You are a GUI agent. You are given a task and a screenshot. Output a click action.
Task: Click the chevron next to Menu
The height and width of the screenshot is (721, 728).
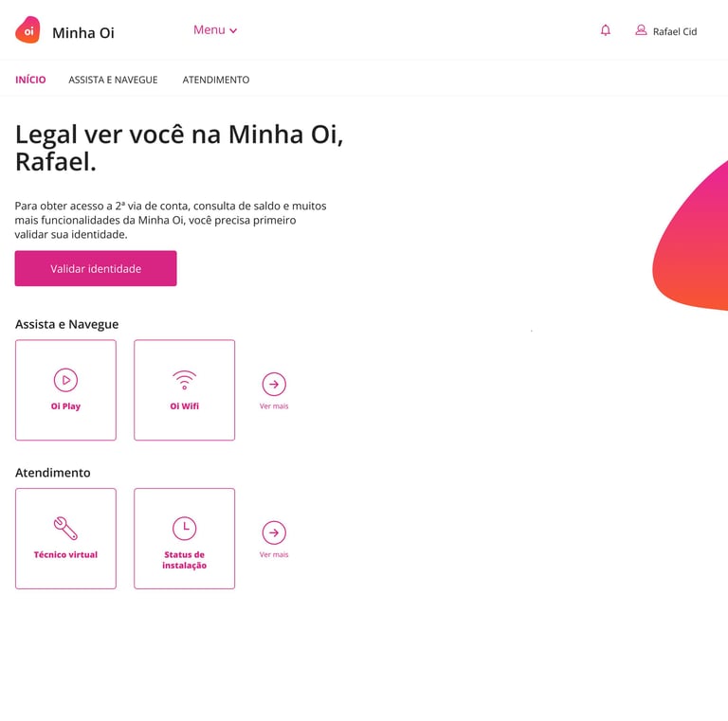point(233,31)
